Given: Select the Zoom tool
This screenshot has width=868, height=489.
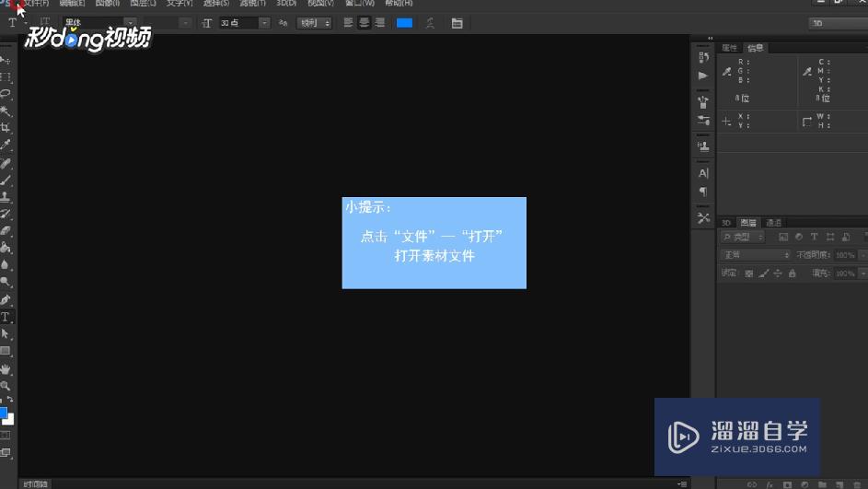Looking at the screenshot, I should click(x=5, y=386).
